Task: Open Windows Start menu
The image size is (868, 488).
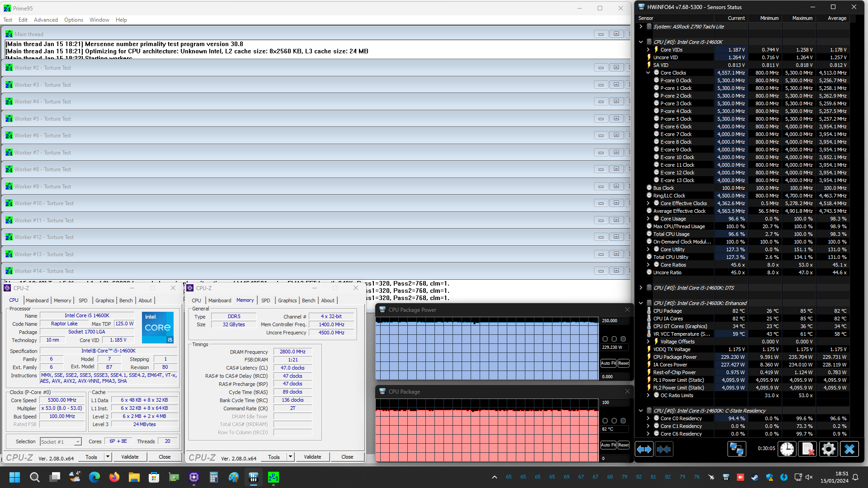Action: 14,477
